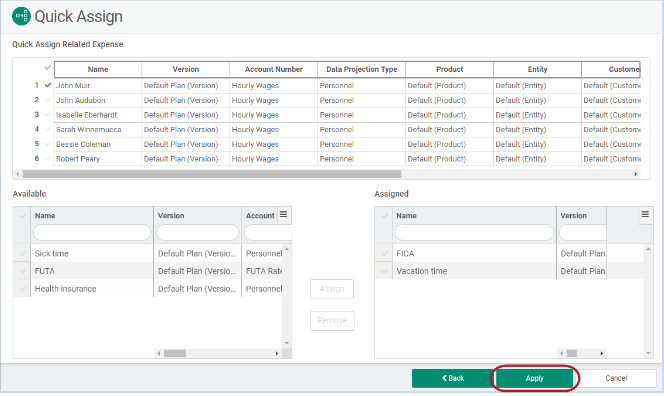Click Version column header in Assigned grid
The image size is (664, 396).
pyautogui.click(x=573, y=216)
